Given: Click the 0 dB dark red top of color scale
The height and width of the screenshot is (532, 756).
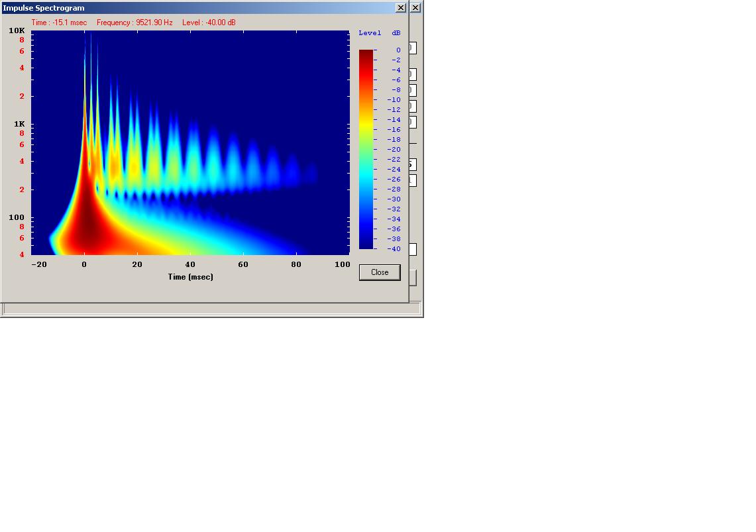Looking at the screenshot, I should click(x=366, y=52).
